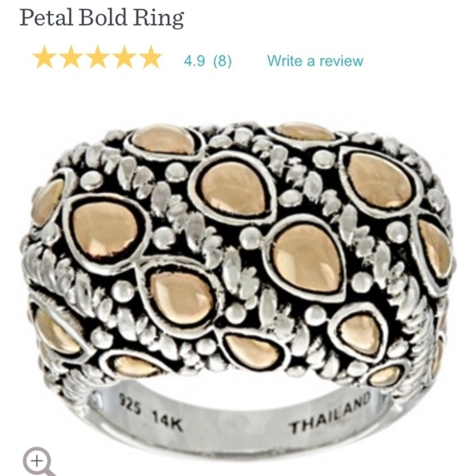Image resolution: width=476 pixels, height=476 pixels.
Task: Click the second gold rating star
Action: pyautogui.click(x=71, y=57)
